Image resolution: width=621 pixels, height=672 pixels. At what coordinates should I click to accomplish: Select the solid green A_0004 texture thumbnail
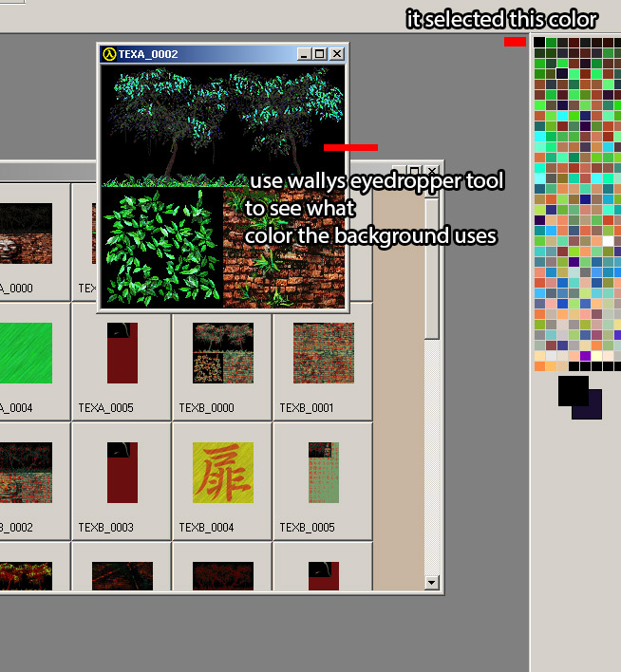point(27,353)
